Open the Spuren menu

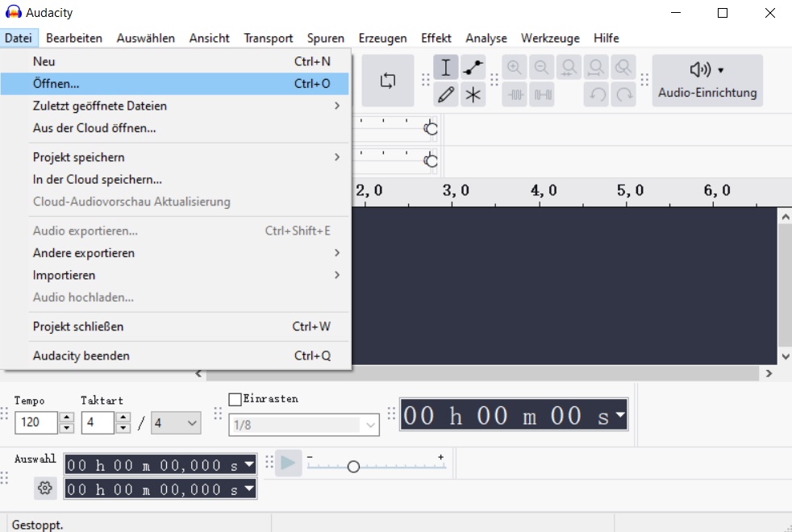pyautogui.click(x=326, y=39)
